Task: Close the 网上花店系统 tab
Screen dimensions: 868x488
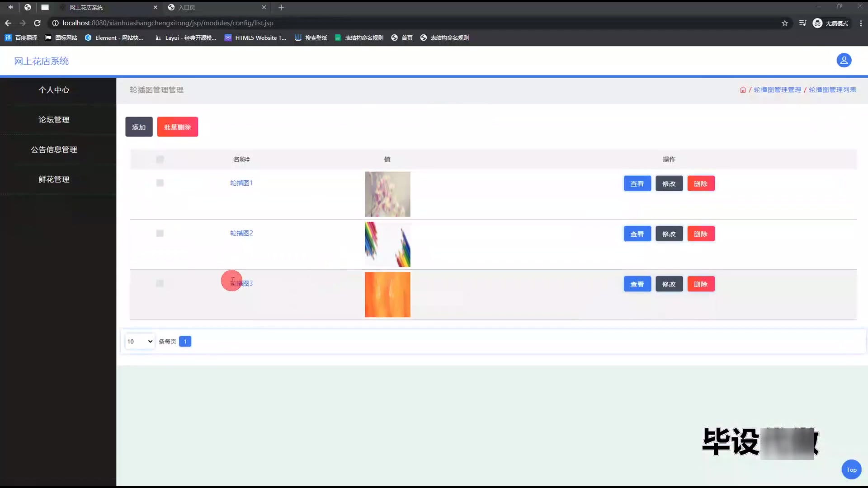Action: tap(155, 7)
